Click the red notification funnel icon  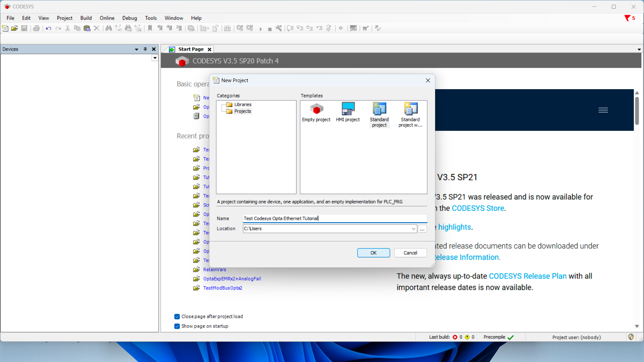pyautogui.click(x=627, y=18)
